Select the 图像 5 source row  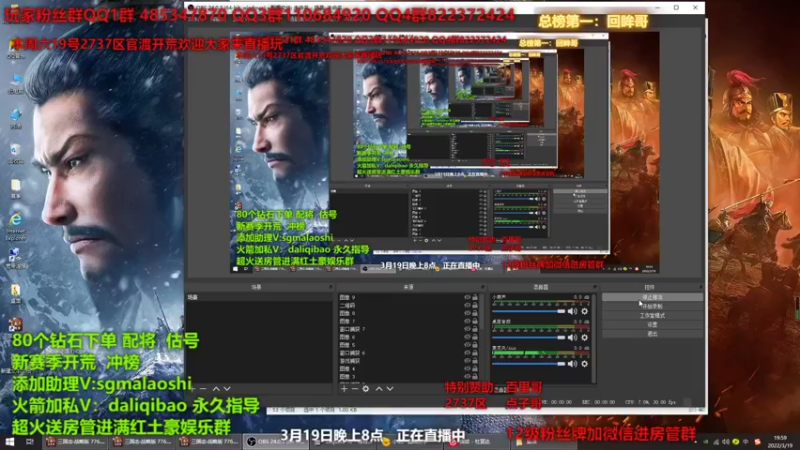point(409,345)
